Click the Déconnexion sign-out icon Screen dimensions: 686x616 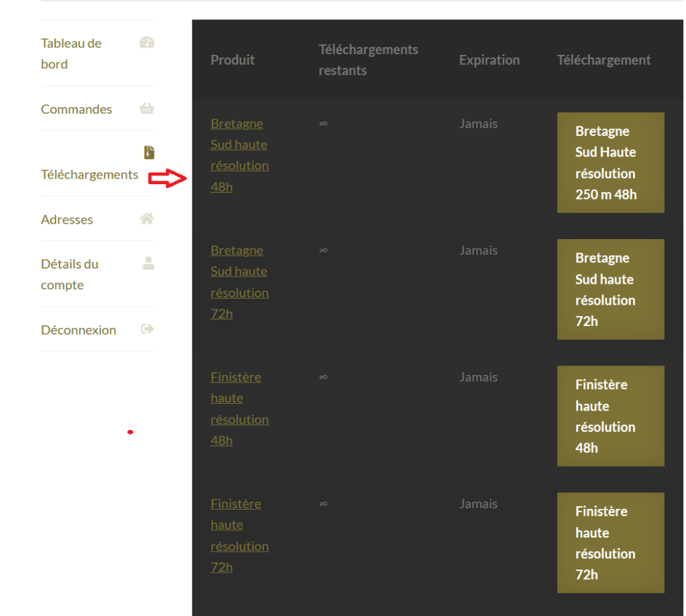[x=147, y=329]
